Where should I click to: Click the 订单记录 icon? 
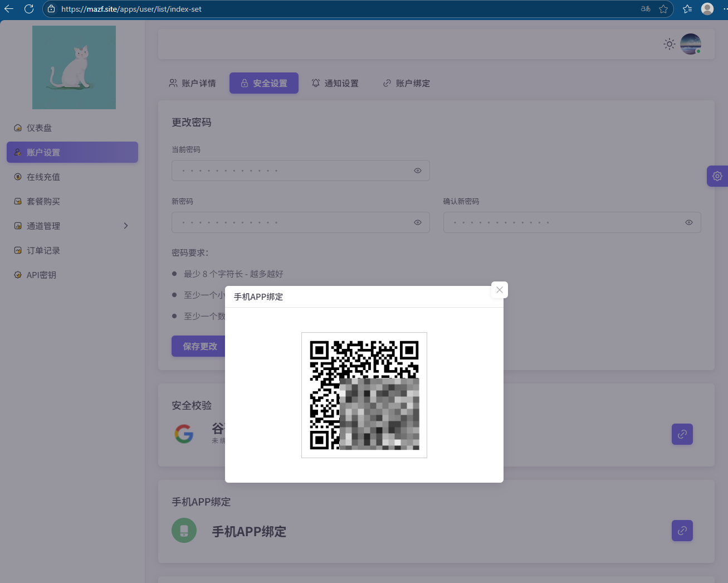[18, 250]
